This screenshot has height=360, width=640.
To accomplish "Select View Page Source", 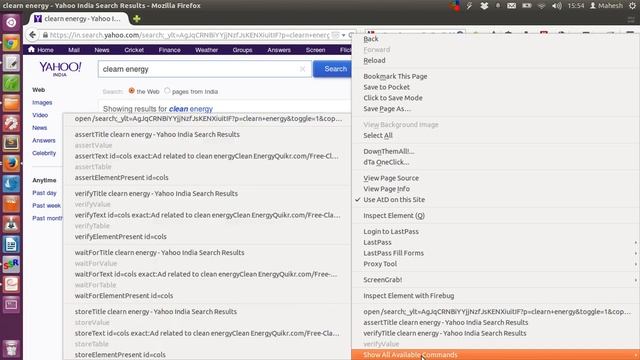I will click(496, 178).
